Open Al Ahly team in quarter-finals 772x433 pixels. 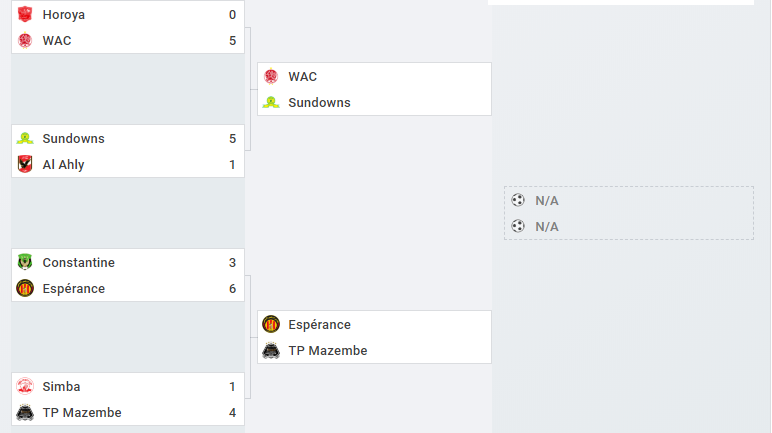click(63, 165)
